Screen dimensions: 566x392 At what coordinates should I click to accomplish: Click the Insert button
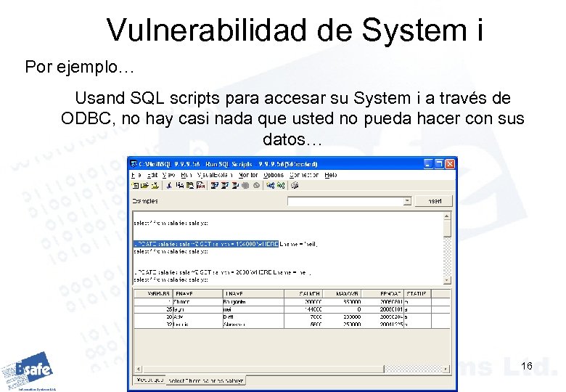pyautogui.click(x=433, y=201)
